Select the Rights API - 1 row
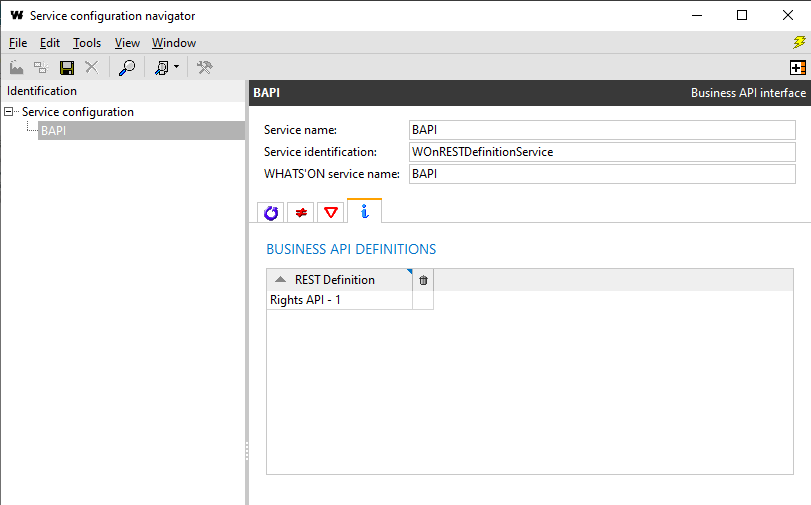The image size is (811, 505). click(338, 300)
